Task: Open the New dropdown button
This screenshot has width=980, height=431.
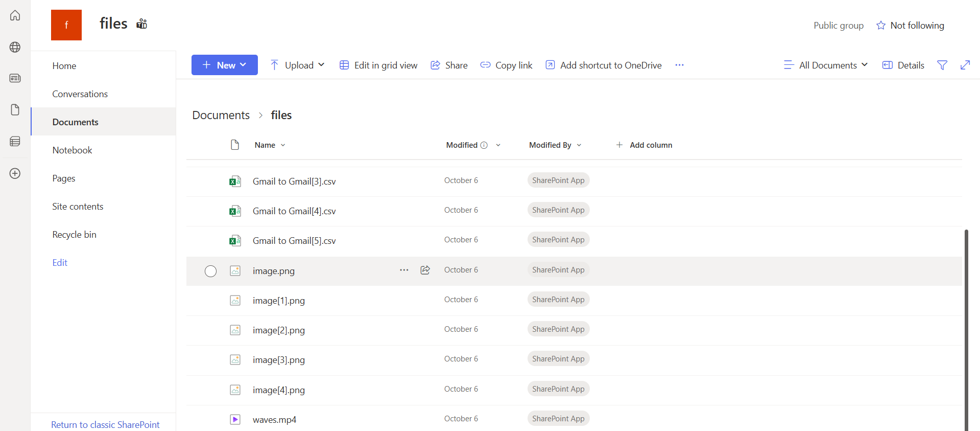Action: coord(225,65)
